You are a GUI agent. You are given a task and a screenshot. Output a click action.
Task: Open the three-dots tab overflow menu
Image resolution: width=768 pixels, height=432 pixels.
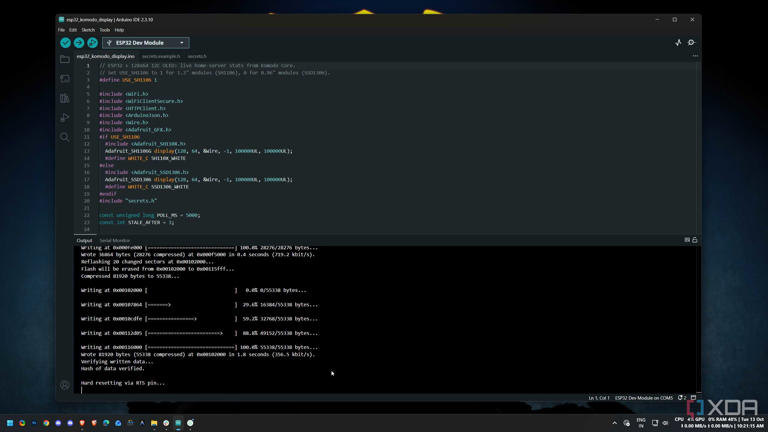(695, 56)
